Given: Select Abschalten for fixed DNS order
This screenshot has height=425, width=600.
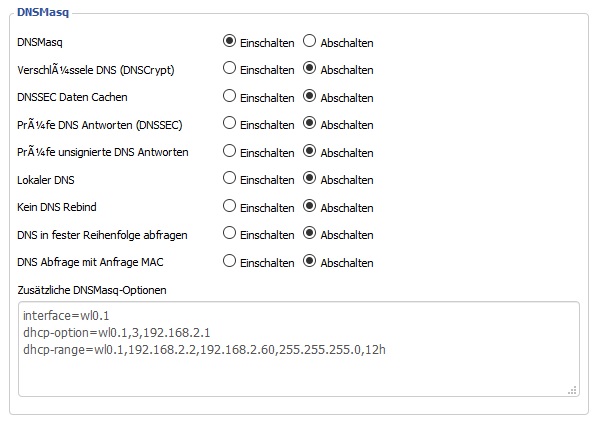Looking at the screenshot, I should [x=309, y=234].
